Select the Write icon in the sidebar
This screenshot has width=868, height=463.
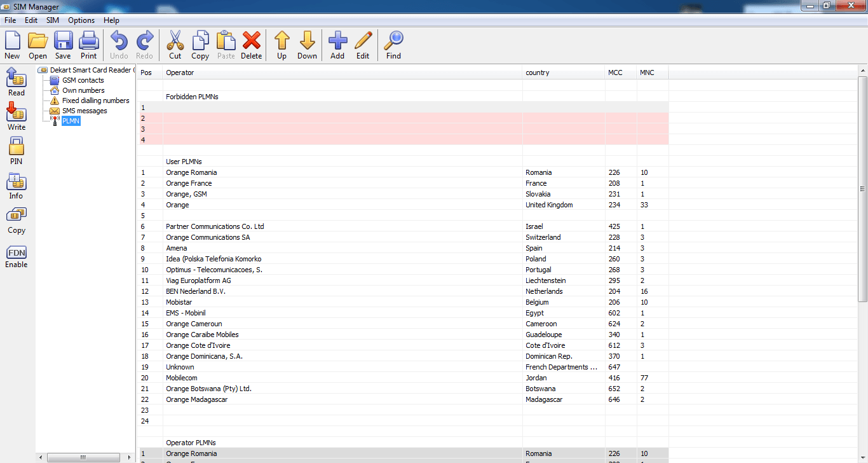click(x=16, y=117)
